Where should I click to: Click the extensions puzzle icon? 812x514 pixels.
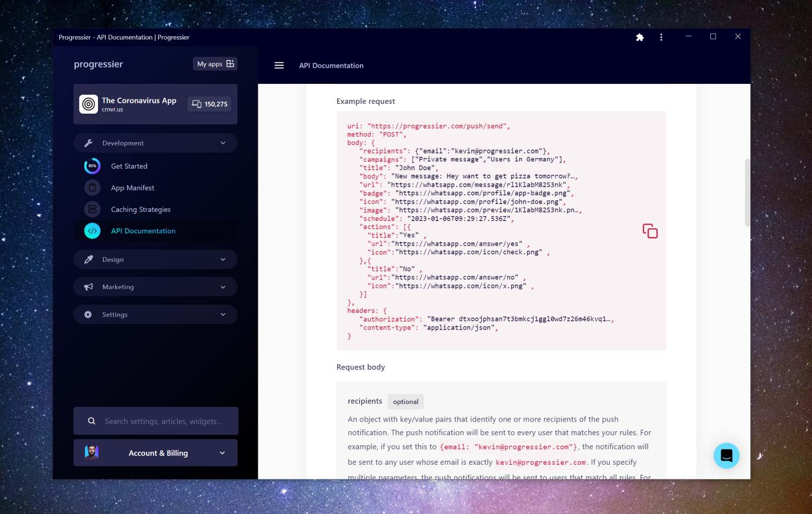640,37
